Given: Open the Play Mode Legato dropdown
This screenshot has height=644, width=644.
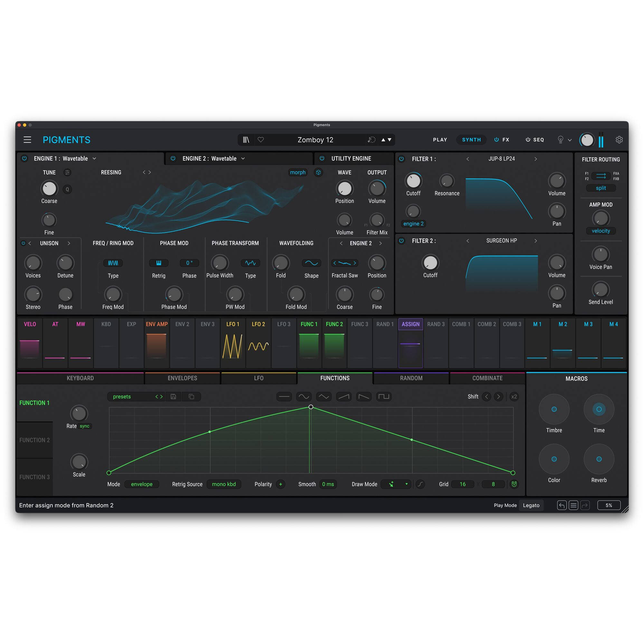Looking at the screenshot, I should click(531, 505).
